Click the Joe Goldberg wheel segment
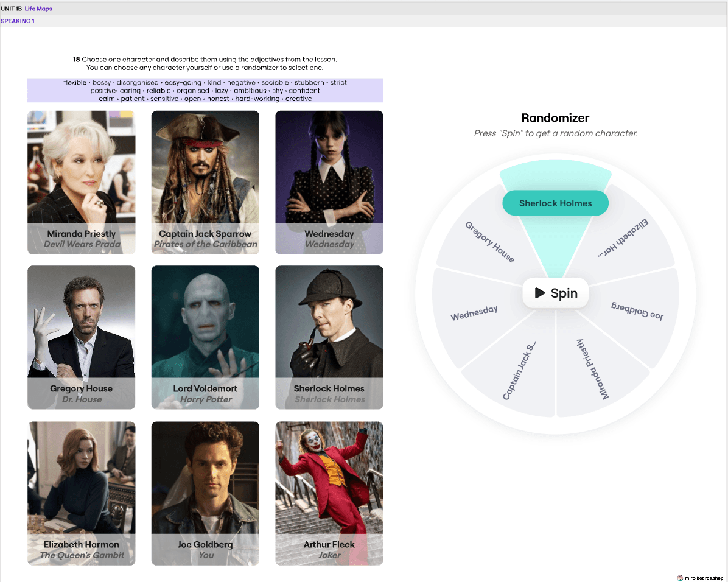The height and width of the screenshot is (582, 728). [637, 311]
